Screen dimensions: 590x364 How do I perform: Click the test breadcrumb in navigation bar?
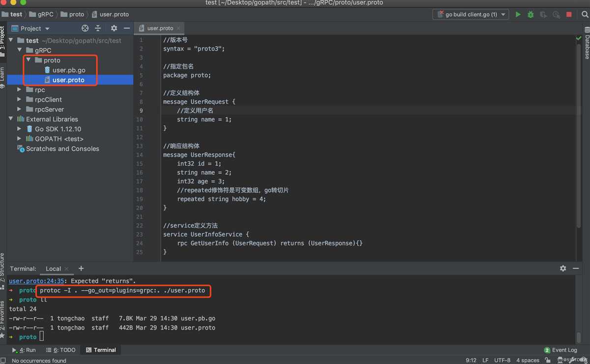[12, 14]
